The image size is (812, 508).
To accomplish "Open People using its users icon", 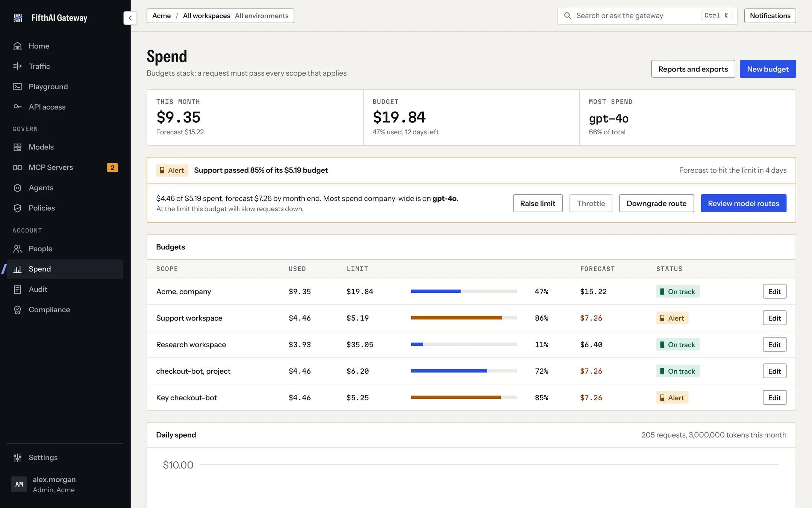I will [x=17, y=249].
